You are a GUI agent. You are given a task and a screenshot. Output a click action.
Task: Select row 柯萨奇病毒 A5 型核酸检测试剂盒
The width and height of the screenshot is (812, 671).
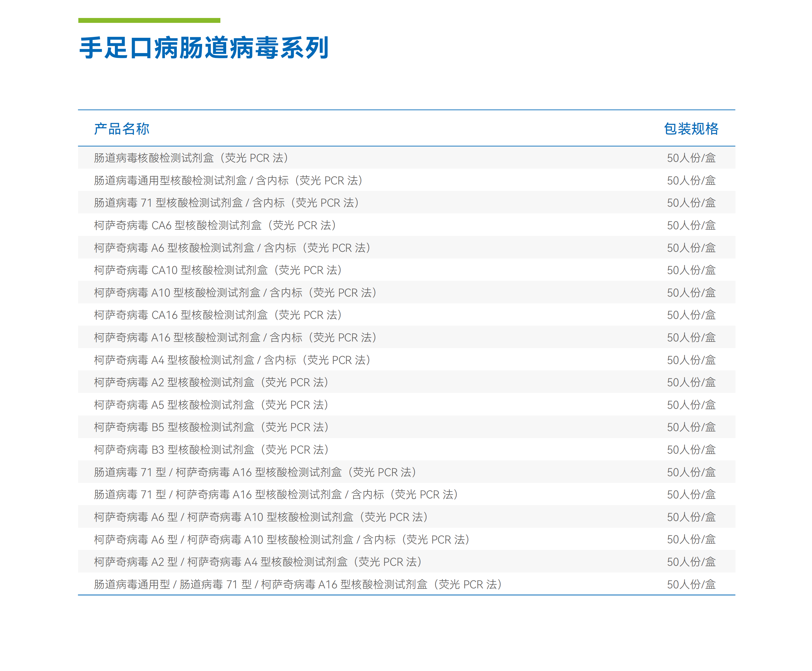(x=406, y=404)
